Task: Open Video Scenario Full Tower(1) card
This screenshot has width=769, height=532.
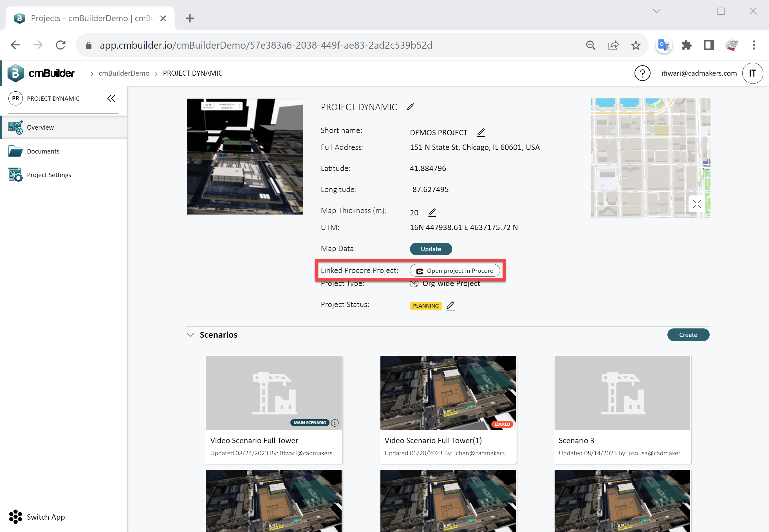Action: point(448,409)
